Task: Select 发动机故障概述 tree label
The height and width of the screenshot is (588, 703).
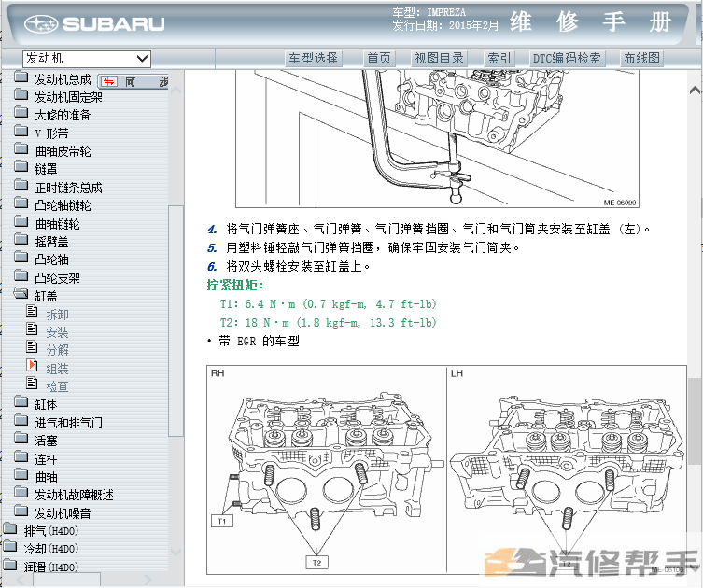Action: coord(74,495)
